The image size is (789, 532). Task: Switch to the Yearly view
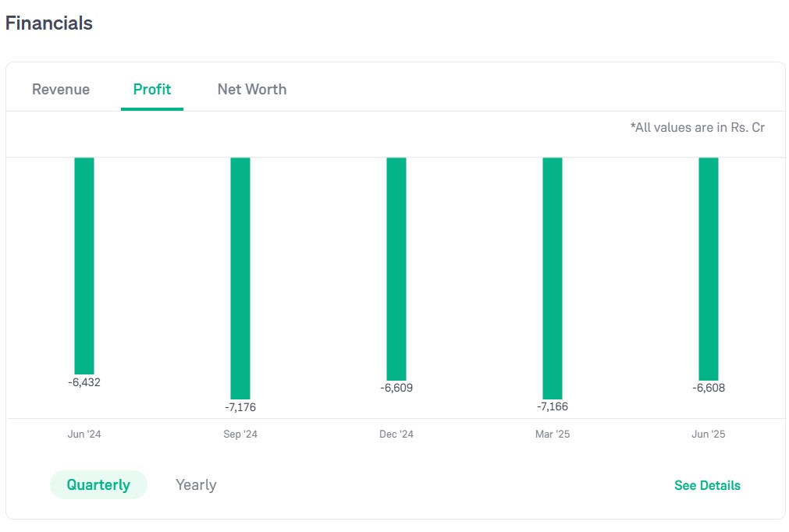(x=196, y=485)
